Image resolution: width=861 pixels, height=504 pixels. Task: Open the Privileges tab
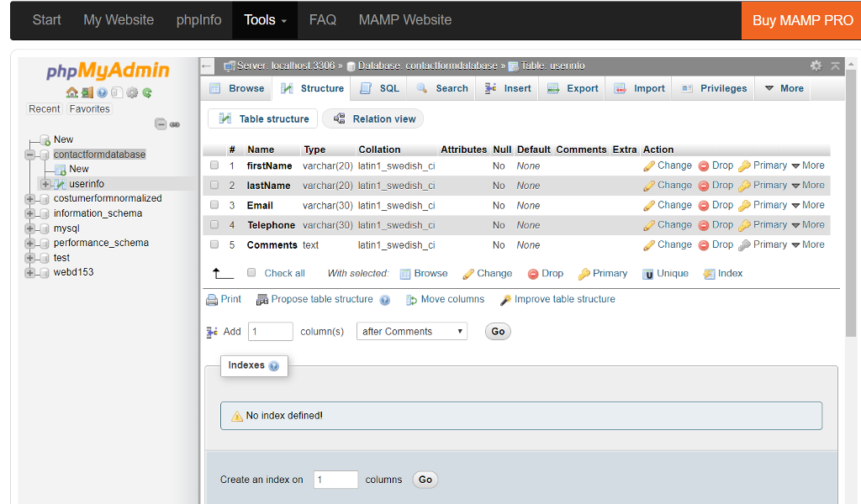click(x=714, y=88)
